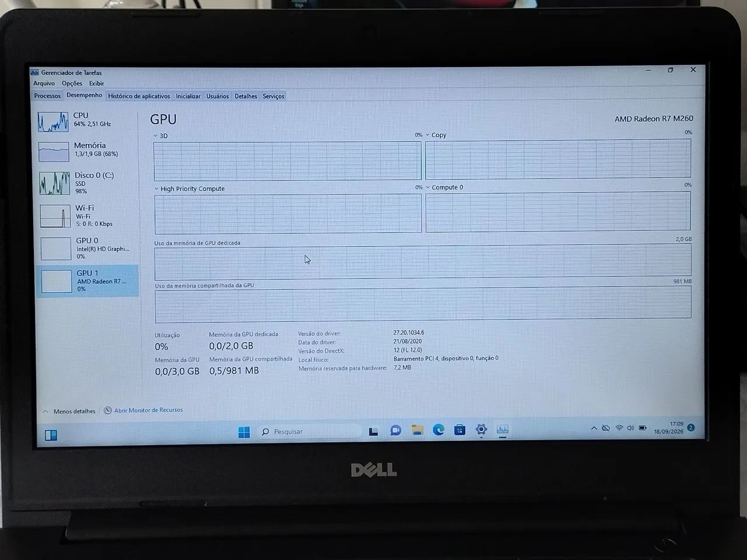Screen dimensions: 747x560
Task: Switch to the Detalhes tab
Action: pos(246,96)
